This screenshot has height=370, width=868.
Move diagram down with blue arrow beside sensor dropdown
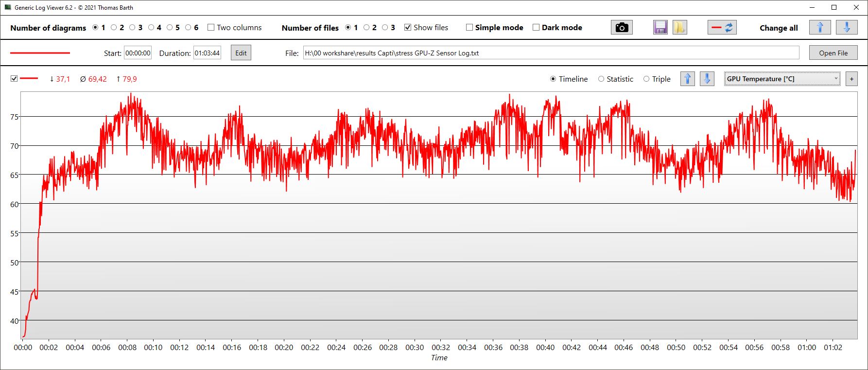point(707,79)
